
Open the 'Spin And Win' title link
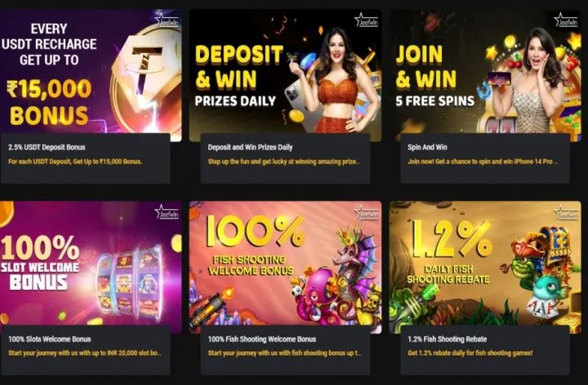click(x=427, y=147)
